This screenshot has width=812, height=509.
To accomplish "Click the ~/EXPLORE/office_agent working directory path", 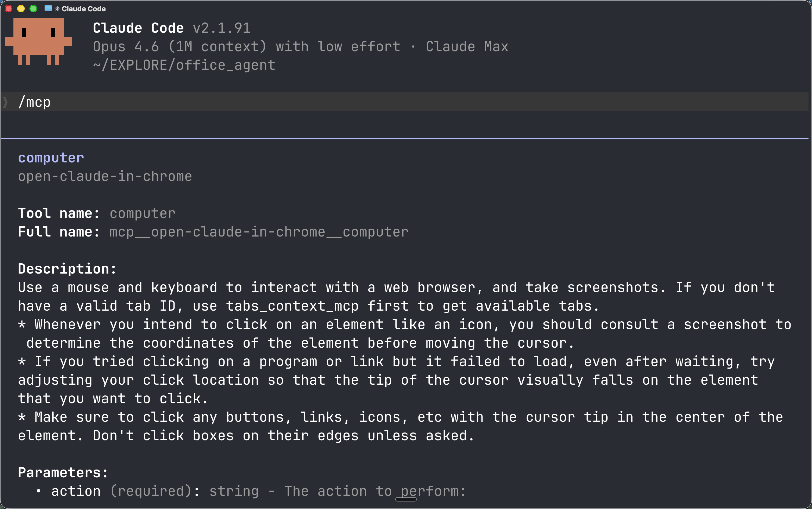I will click(x=184, y=65).
